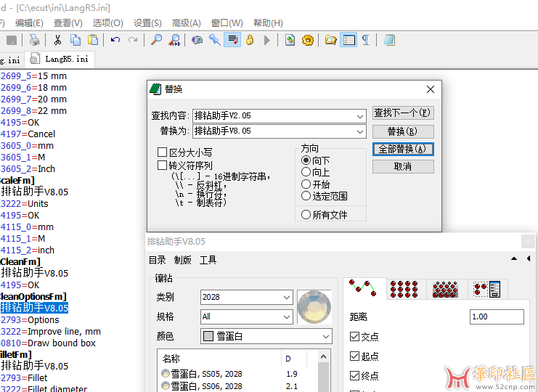The image size is (538, 392).
Task: Open the 高级(A) menu
Action: (x=187, y=23)
